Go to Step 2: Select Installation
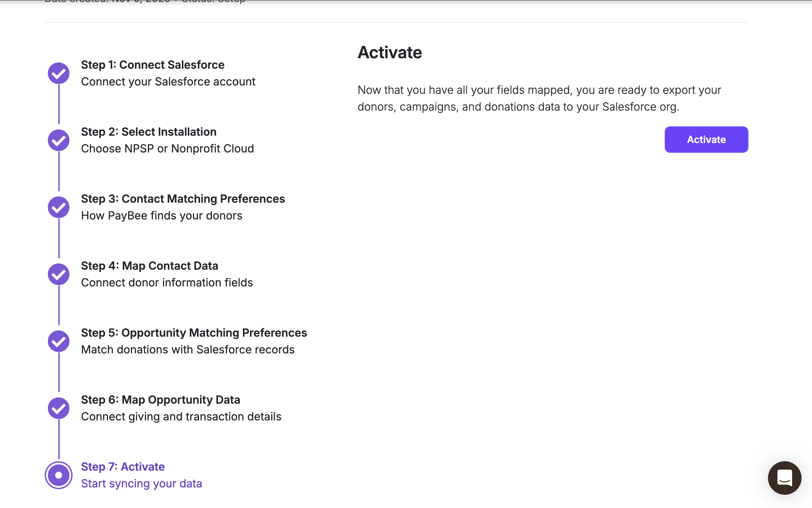Image resolution: width=812 pixels, height=508 pixels. pos(149,132)
